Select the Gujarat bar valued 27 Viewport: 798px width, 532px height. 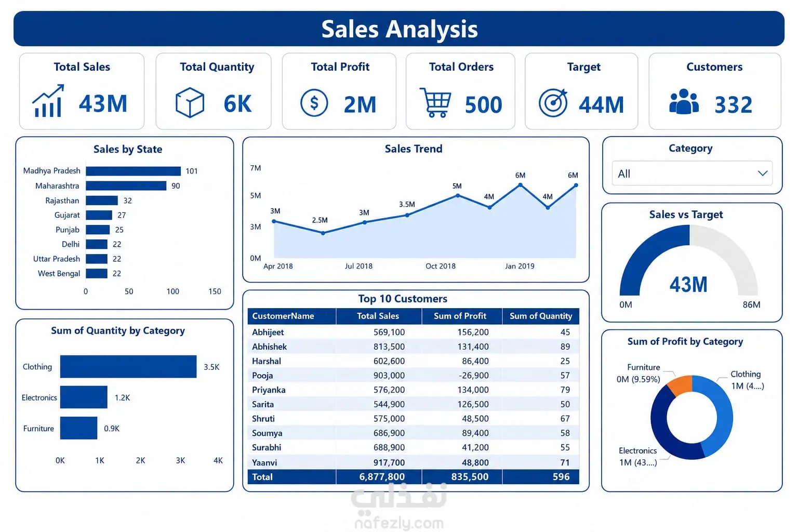tap(99, 215)
